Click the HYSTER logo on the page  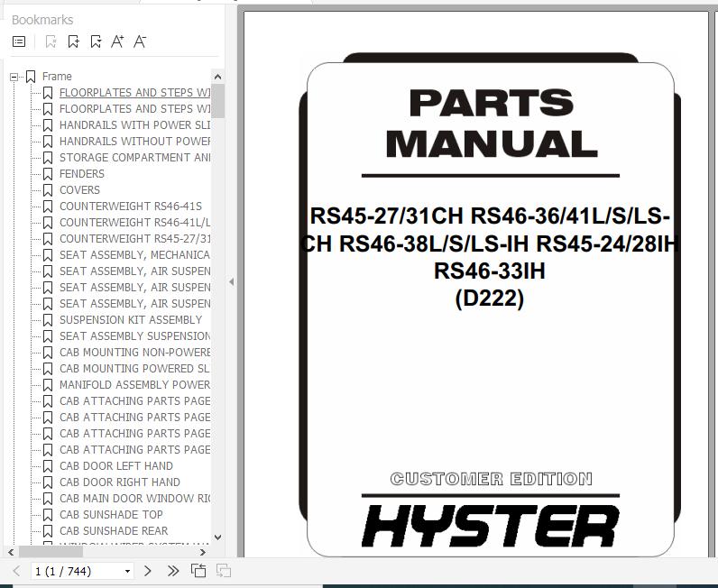point(491,526)
